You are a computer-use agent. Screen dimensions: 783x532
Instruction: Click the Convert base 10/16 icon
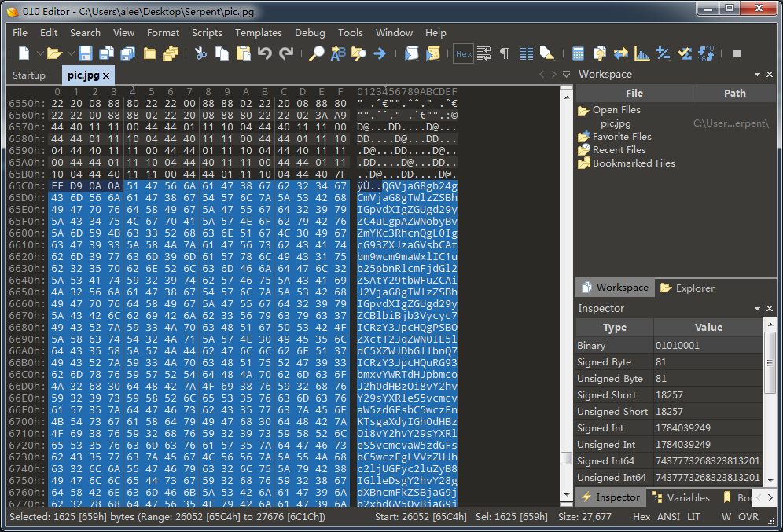[x=706, y=53]
